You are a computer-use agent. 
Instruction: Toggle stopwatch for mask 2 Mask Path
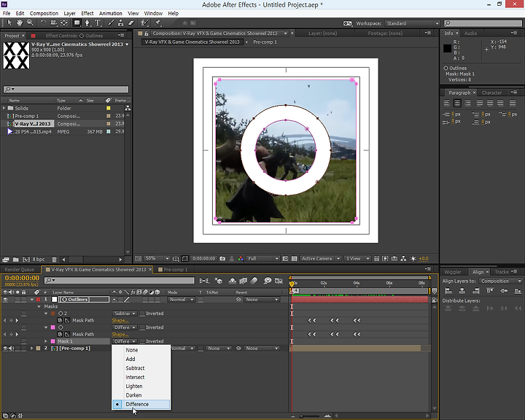click(60, 321)
